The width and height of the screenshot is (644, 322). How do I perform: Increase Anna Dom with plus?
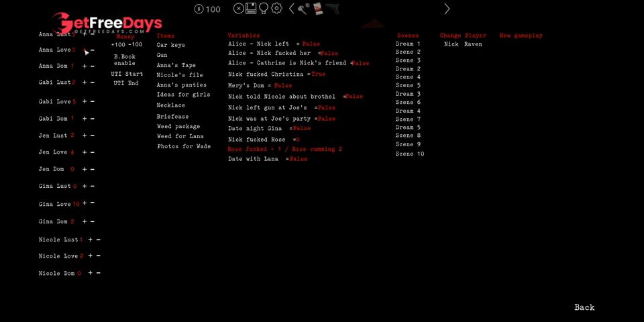pyautogui.click(x=85, y=66)
